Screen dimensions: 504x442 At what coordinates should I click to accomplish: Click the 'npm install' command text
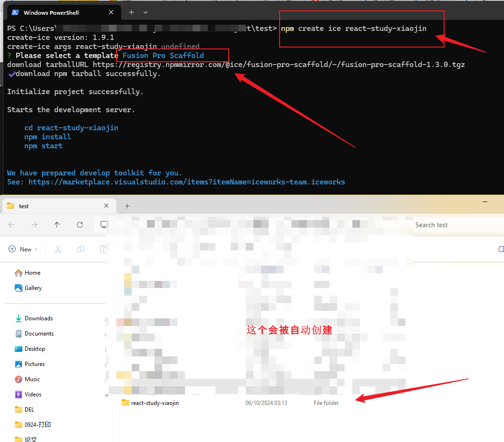[x=48, y=137]
